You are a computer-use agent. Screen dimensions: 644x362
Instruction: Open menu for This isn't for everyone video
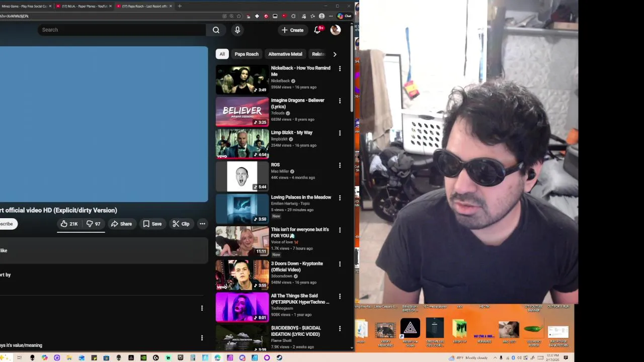[x=340, y=230]
